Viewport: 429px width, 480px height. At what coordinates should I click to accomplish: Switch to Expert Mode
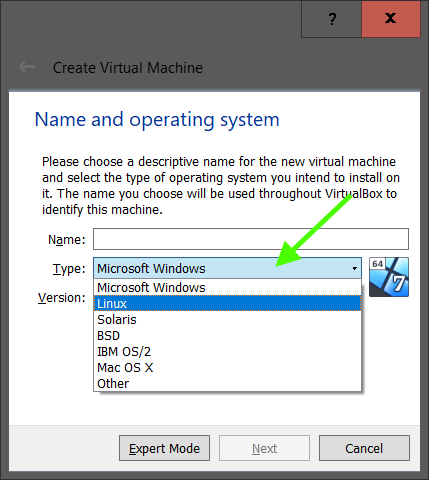(164, 448)
